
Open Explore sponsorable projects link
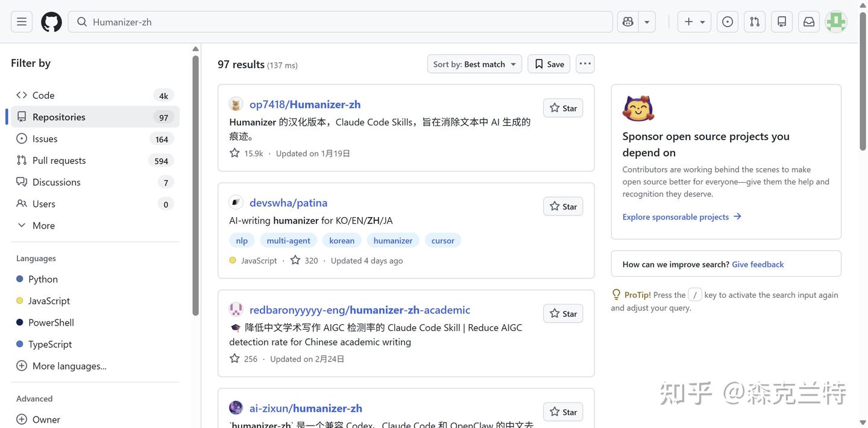682,217
